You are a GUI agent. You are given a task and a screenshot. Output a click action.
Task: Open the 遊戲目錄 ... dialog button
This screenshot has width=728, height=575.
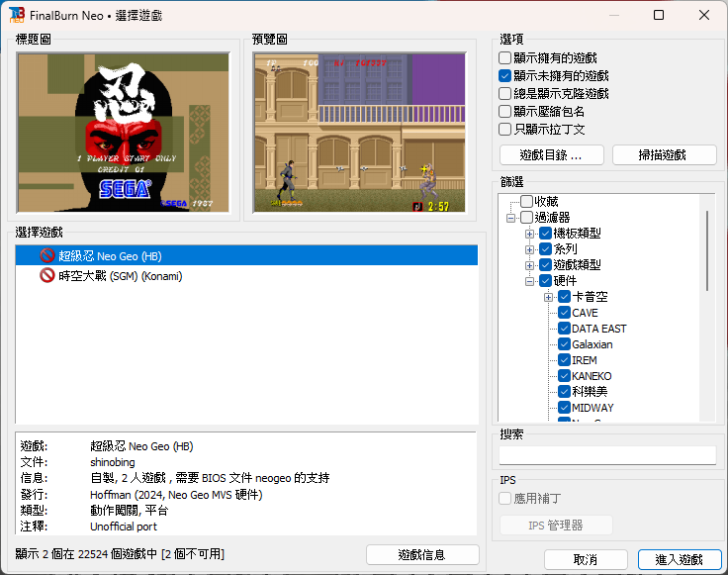click(552, 155)
